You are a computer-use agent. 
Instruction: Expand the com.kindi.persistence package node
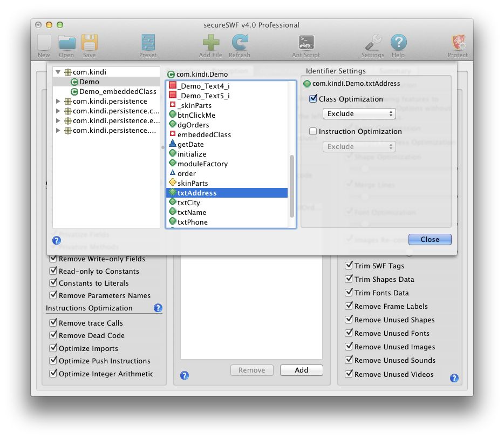point(58,102)
